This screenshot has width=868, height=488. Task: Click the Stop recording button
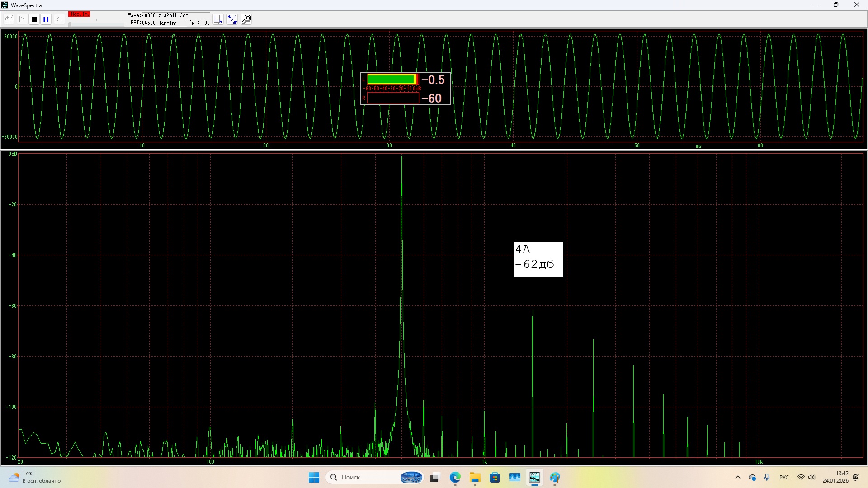tap(34, 19)
